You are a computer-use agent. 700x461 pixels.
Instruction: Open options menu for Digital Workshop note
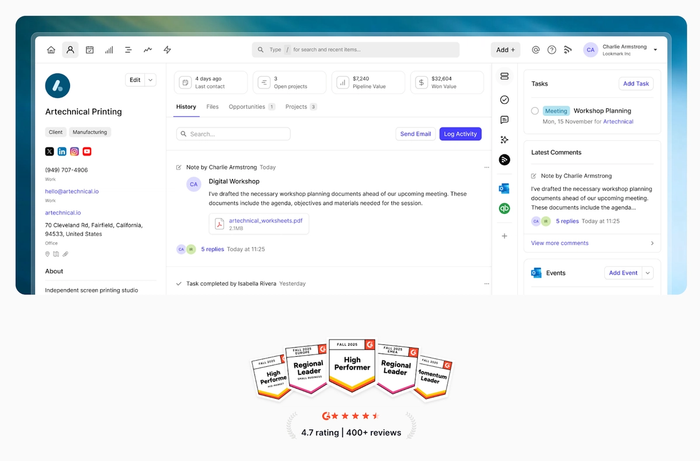pos(487,167)
